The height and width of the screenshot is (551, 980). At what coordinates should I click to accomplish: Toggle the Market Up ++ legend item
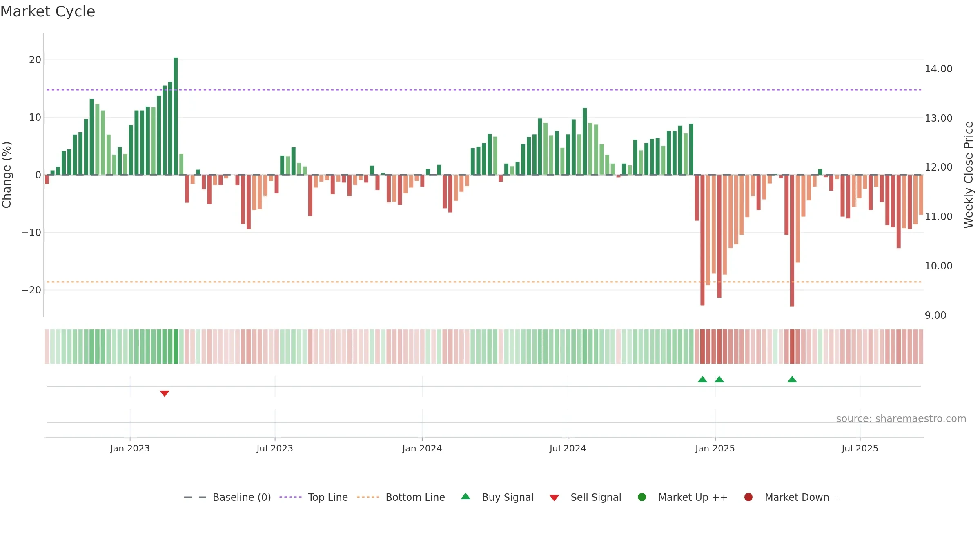pos(682,497)
